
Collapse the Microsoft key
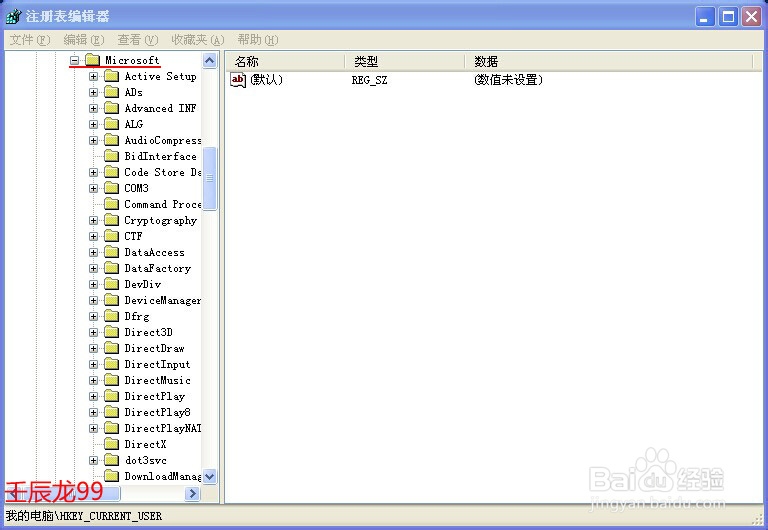click(x=74, y=61)
